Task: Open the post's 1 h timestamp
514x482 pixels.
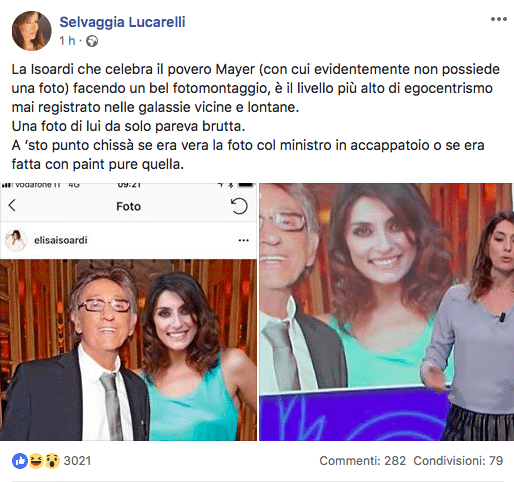Action: pyautogui.click(x=67, y=41)
